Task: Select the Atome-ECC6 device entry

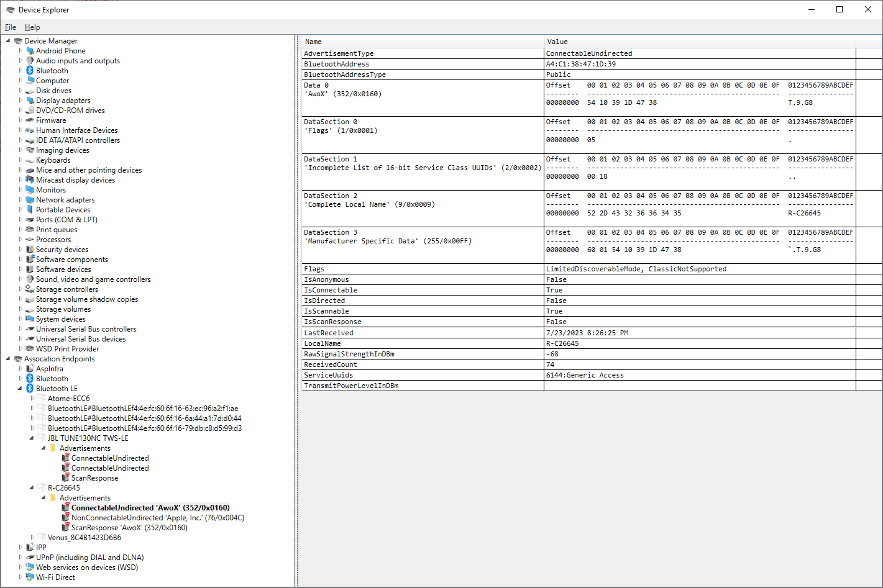Action: coord(68,399)
